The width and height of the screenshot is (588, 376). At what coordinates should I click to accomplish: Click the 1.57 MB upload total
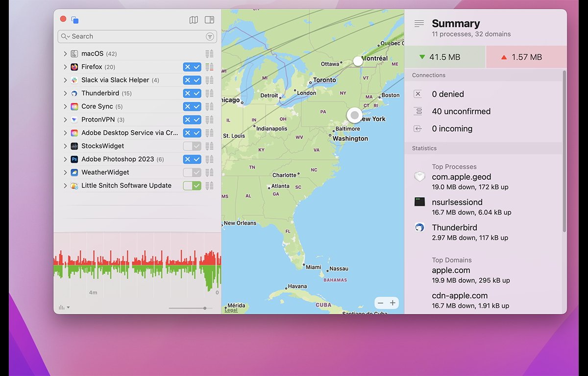(526, 57)
